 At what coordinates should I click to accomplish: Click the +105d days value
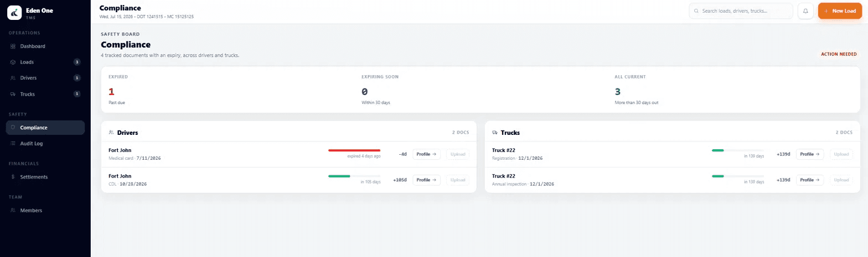coord(400,180)
